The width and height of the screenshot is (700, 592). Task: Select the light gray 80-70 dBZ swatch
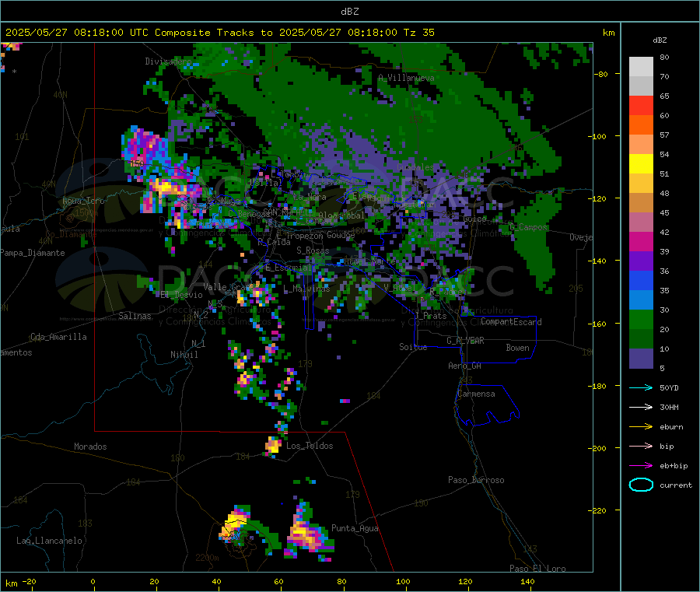(x=641, y=67)
